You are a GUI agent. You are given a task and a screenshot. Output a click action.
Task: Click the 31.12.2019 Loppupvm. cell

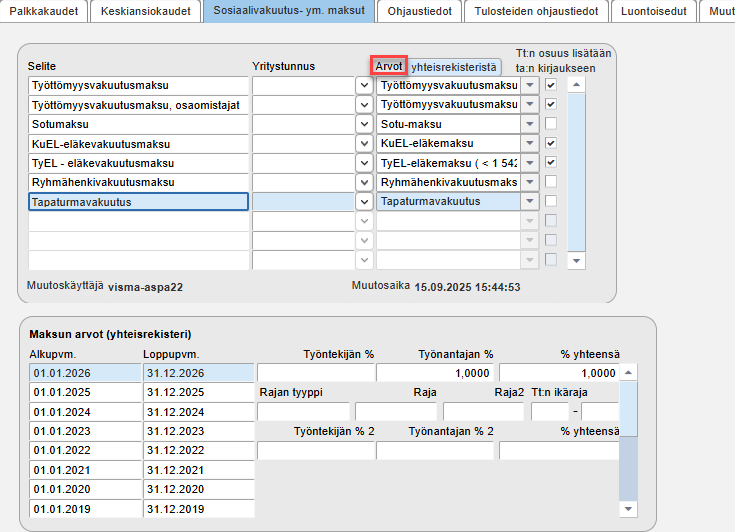pyautogui.click(x=199, y=509)
